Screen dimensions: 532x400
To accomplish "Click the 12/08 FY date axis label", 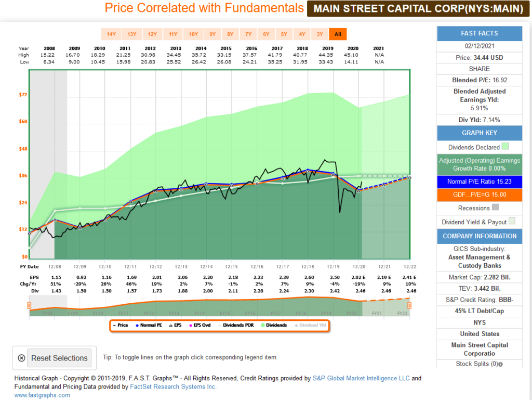I will (55, 267).
